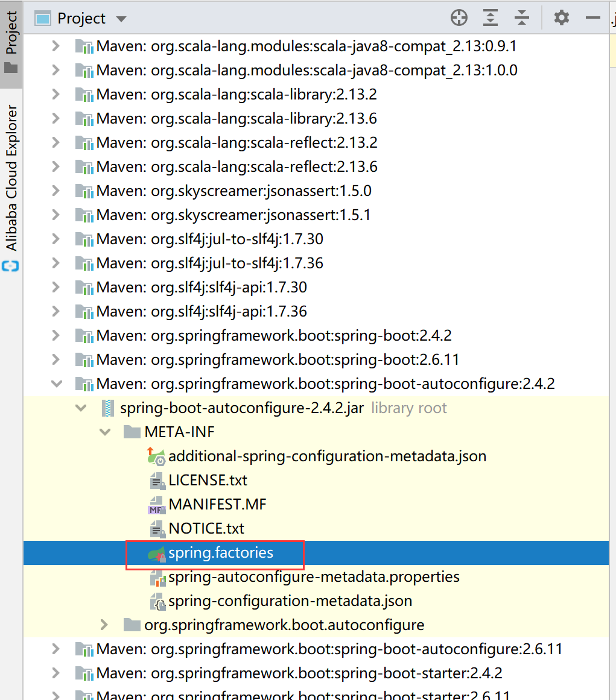Expand spring-boot:2.4.2 library node

(x=56, y=335)
